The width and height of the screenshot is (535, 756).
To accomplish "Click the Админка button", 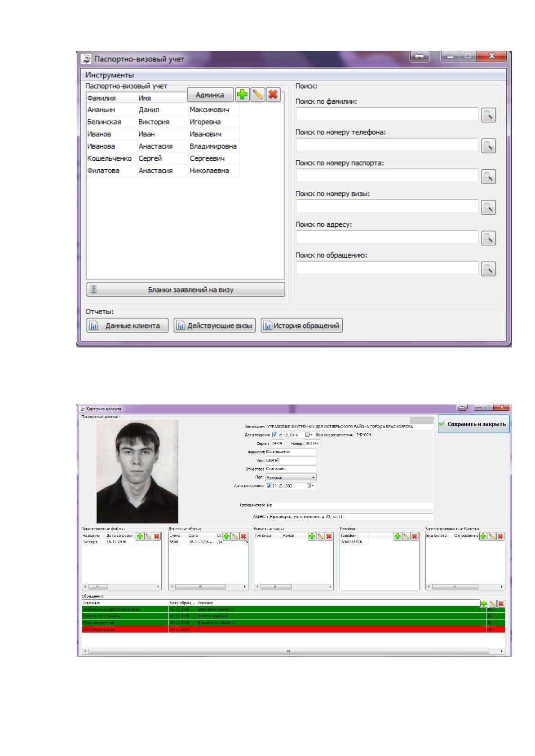I will pos(210,95).
